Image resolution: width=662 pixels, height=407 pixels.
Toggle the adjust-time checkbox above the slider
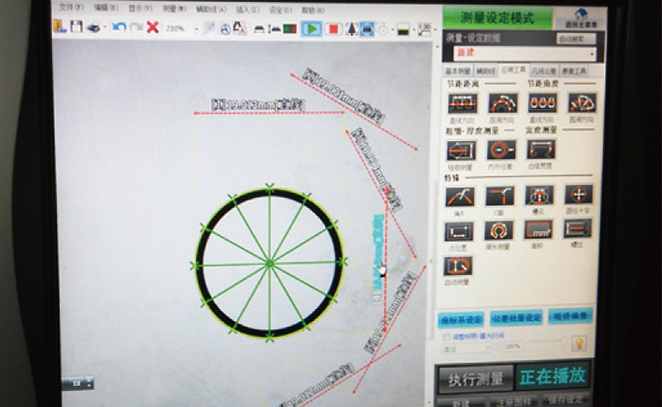tap(446, 337)
